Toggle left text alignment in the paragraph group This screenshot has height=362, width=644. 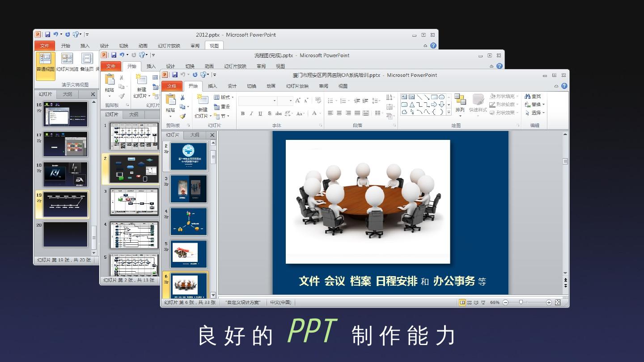[330, 114]
